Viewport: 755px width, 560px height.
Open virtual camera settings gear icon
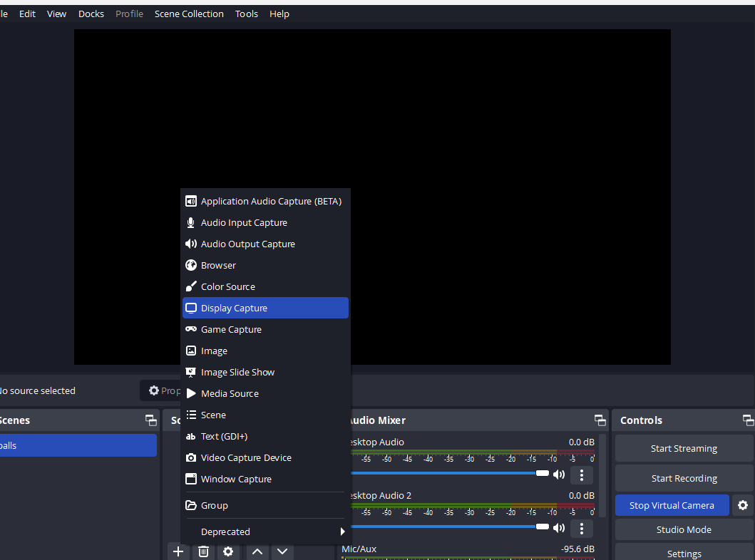click(x=743, y=505)
